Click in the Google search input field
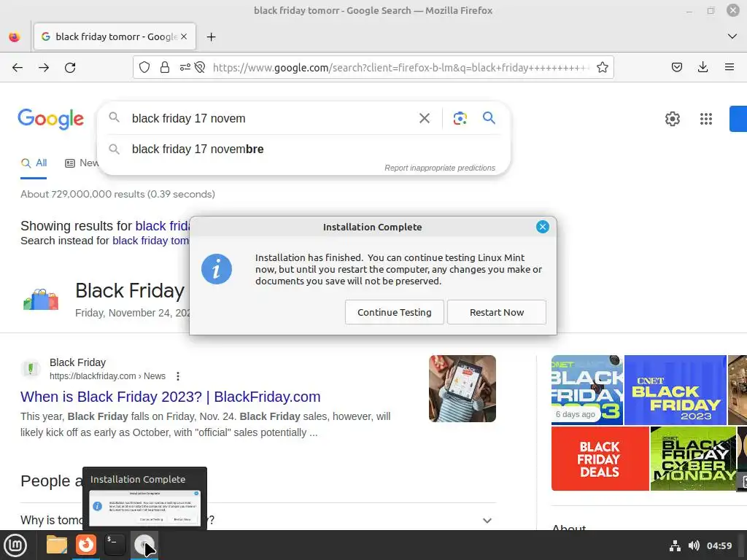 [271, 118]
